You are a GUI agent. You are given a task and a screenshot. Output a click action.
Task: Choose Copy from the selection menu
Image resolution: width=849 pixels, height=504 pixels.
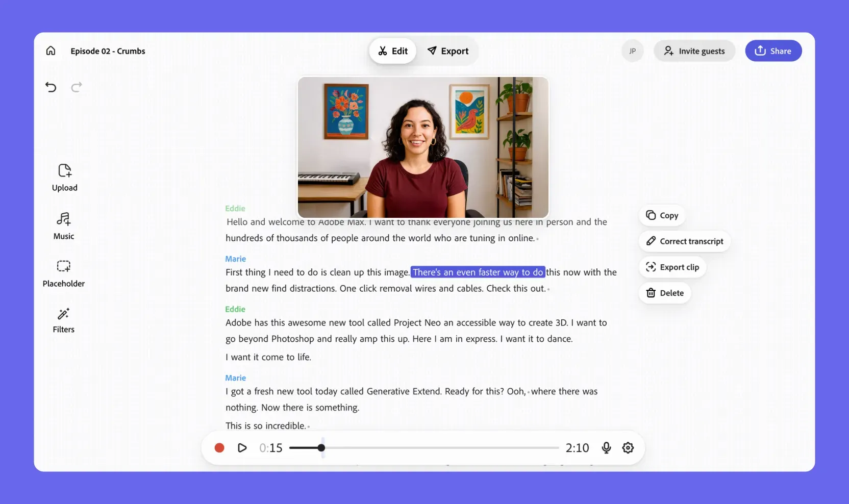[x=662, y=215]
